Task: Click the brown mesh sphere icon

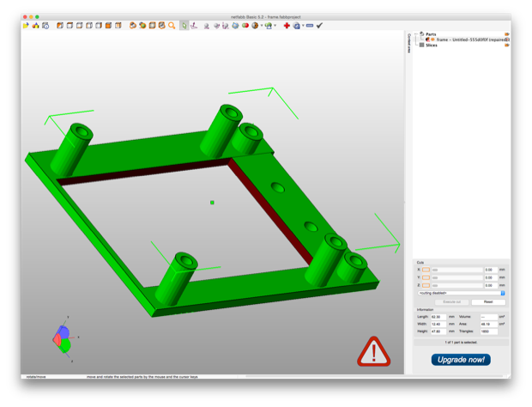Action: (x=255, y=26)
